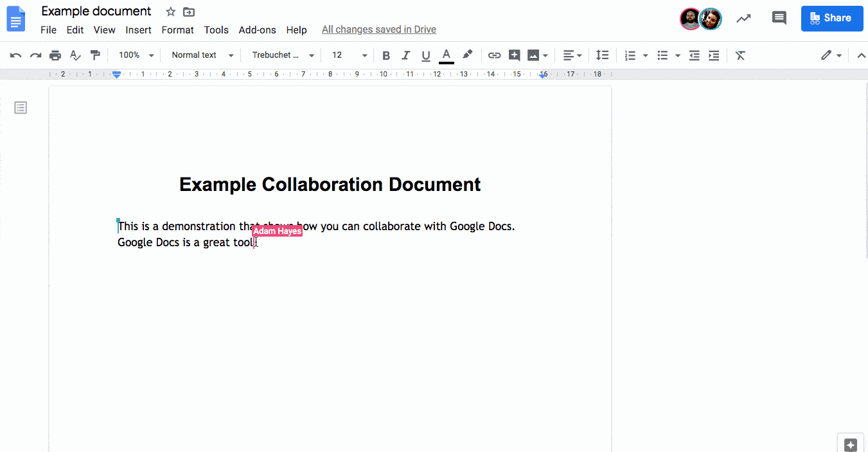This screenshot has height=452, width=868.
Task: Click the Adam Hayes cursor label
Action: coord(277,231)
